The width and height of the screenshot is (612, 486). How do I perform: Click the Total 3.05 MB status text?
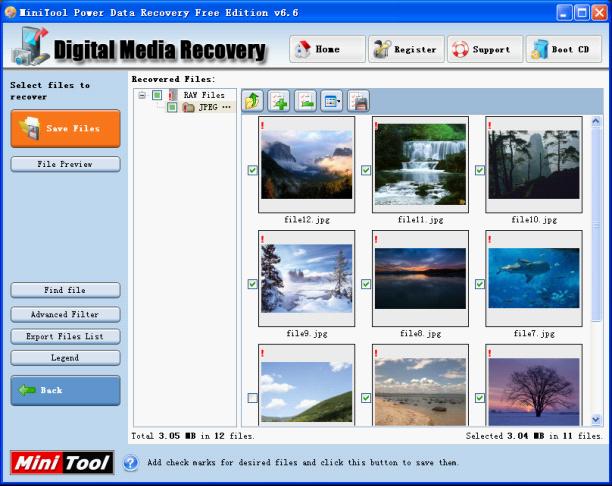[193, 436]
